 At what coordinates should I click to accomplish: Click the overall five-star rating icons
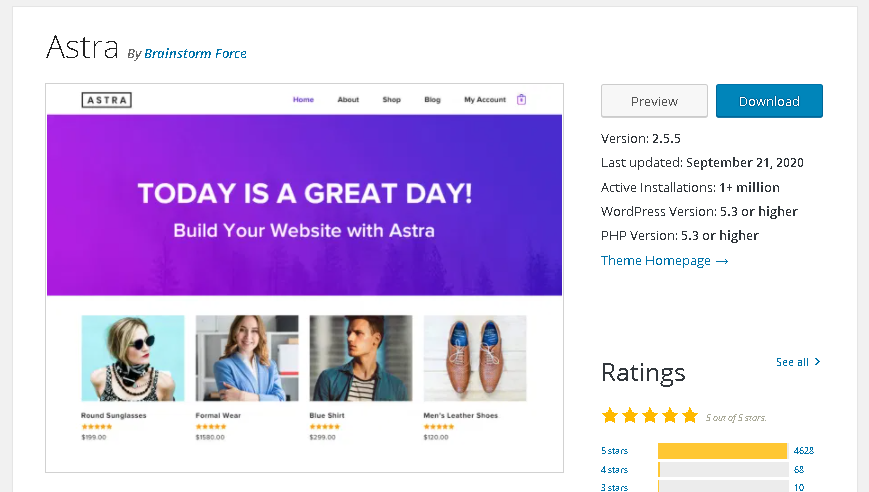pos(650,416)
